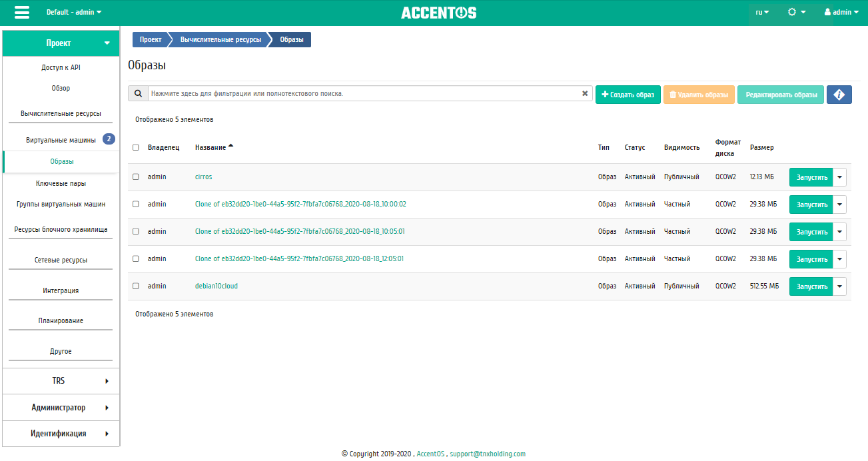The height and width of the screenshot is (461, 868).
Task: Click the ACCENTOS logo
Action: click(x=439, y=13)
